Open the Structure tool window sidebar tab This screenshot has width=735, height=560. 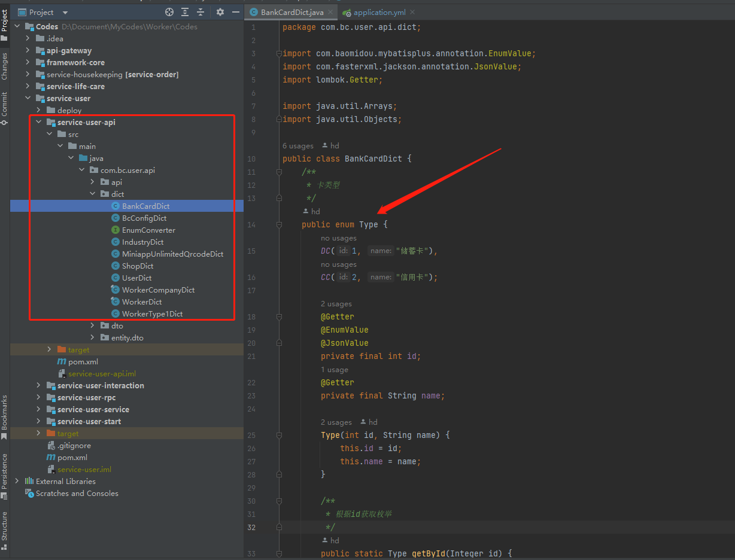5,530
